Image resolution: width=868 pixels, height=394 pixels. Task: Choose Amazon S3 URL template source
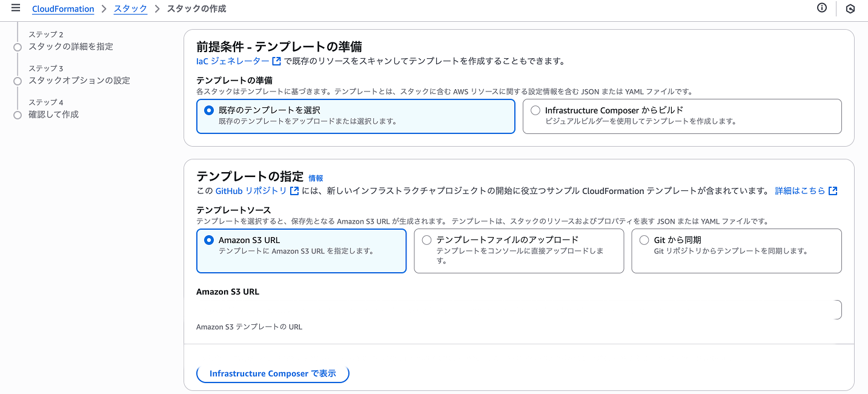(x=301, y=251)
